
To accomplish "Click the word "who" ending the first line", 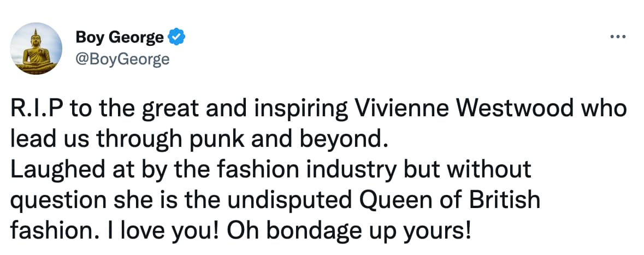I will point(604,109).
